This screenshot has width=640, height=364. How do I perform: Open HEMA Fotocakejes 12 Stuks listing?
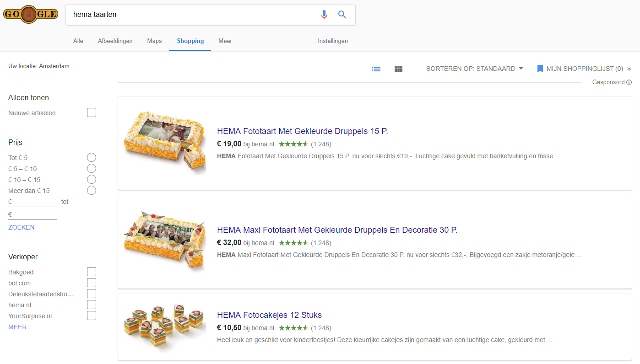click(x=269, y=315)
